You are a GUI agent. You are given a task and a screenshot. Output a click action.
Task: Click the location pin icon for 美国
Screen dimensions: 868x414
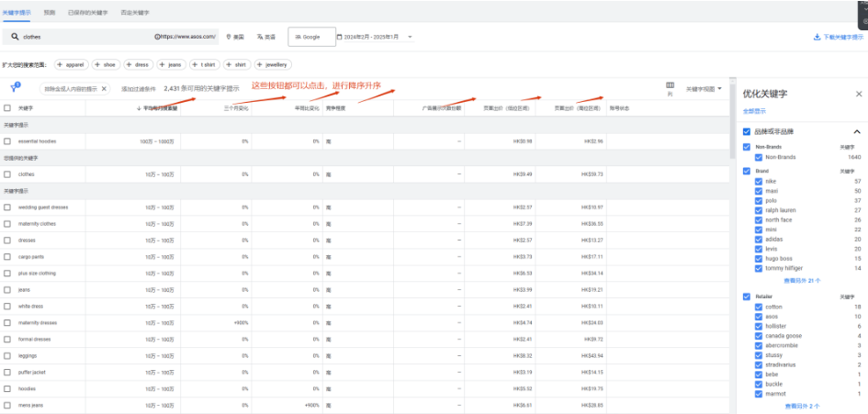[x=229, y=37]
